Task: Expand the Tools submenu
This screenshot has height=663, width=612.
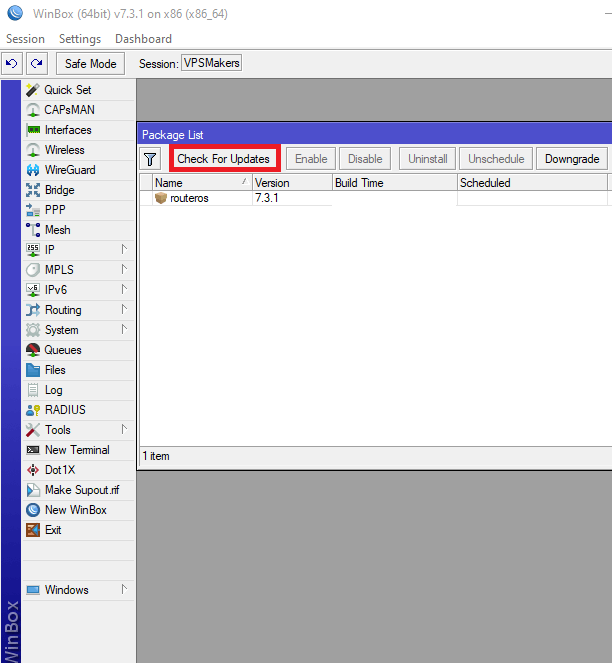Action: click(79, 430)
